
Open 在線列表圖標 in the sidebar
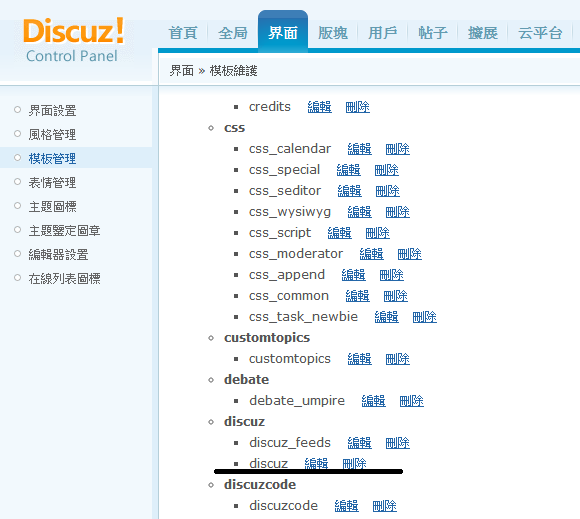(x=64, y=279)
